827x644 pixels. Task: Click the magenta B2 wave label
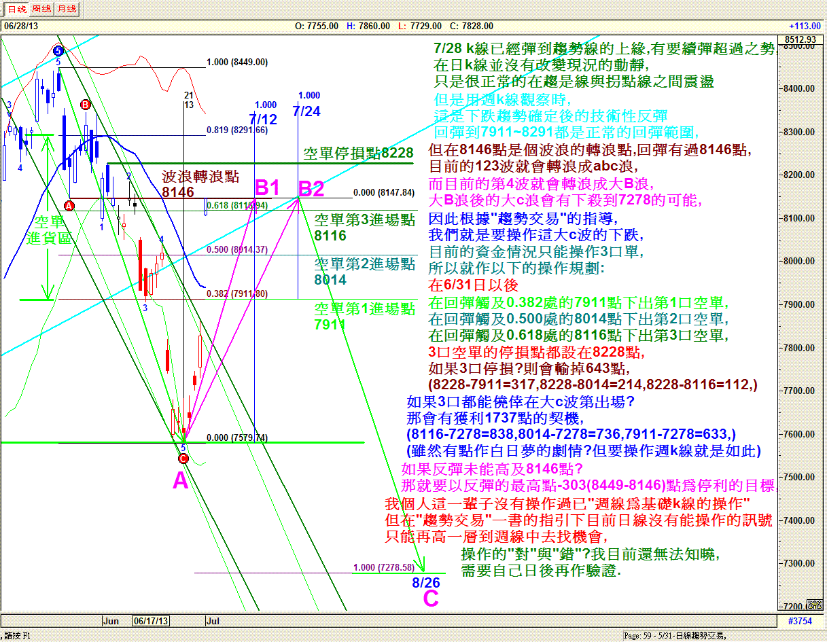coord(311,188)
